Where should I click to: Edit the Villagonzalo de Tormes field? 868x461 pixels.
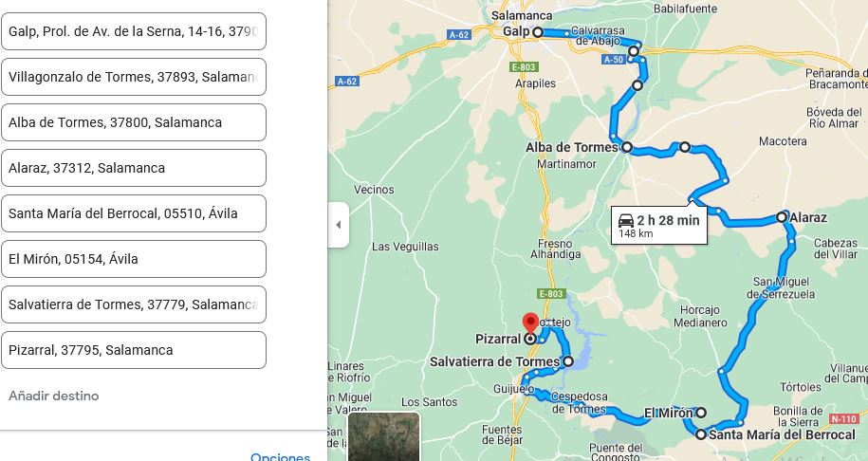click(x=134, y=77)
